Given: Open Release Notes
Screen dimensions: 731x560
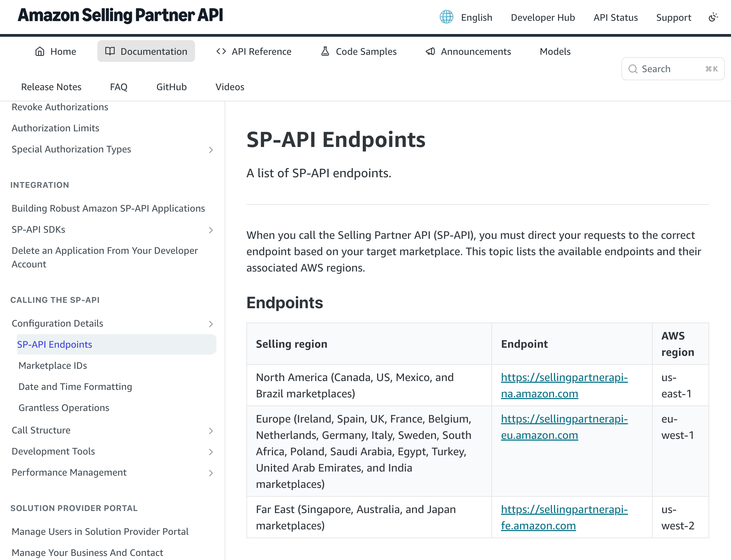Looking at the screenshot, I should pyautogui.click(x=51, y=87).
